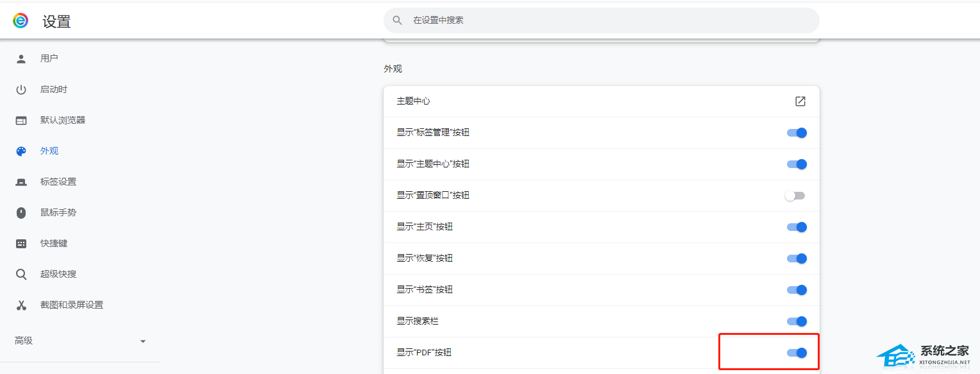Toggle the 显示"书签"按钮 switch
The width and height of the screenshot is (980, 374).
(797, 290)
